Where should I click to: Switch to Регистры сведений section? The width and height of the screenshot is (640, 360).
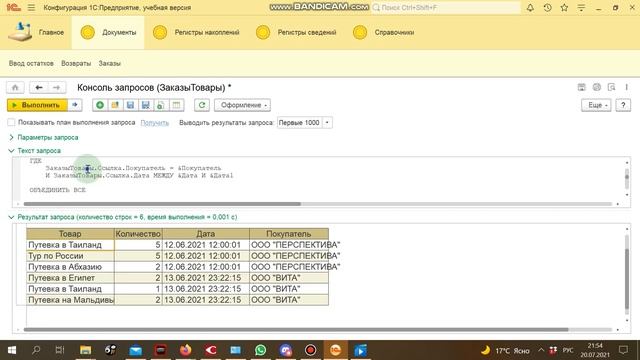coord(296,32)
